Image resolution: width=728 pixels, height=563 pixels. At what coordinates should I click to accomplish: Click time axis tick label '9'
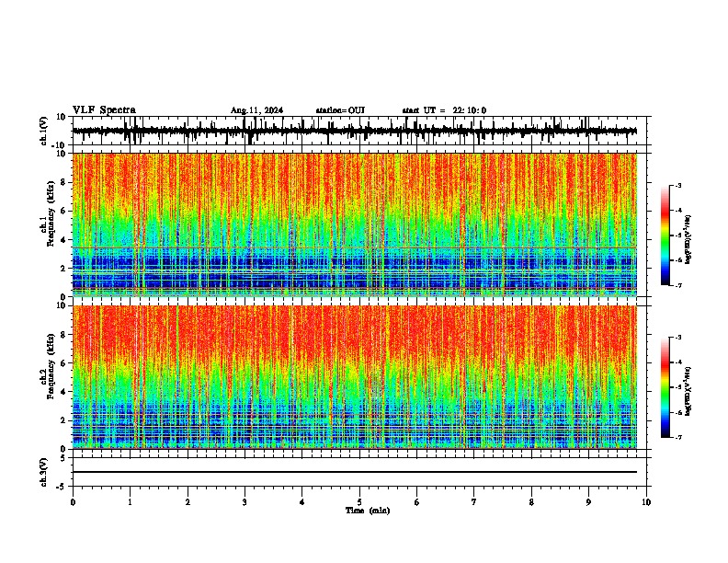click(589, 502)
